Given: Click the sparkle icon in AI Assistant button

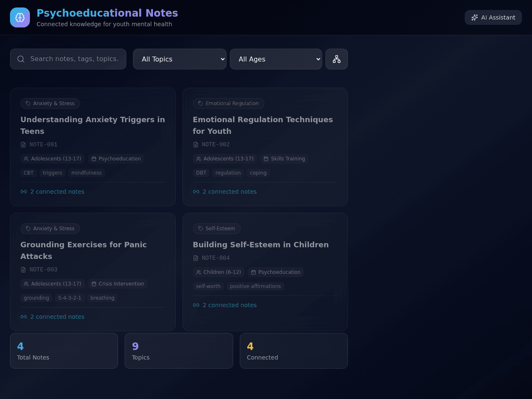Looking at the screenshot, I should click(x=475, y=17).
